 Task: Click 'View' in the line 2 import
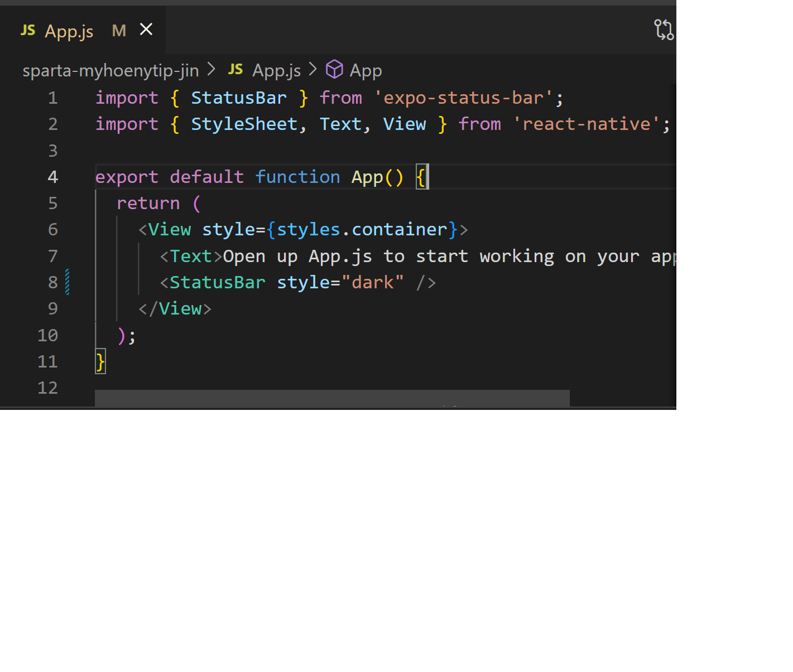tap(405, 124)
